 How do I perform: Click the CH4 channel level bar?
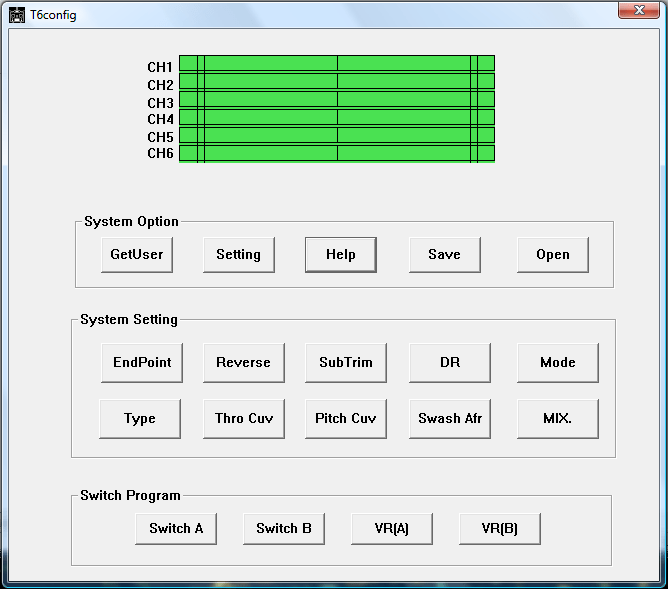click(x=337, y=117)
